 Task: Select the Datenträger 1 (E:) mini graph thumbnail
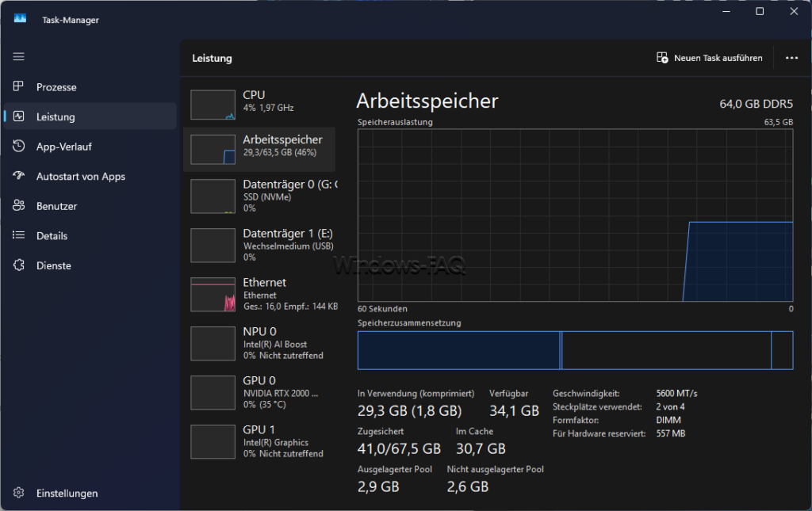(213, 246)
